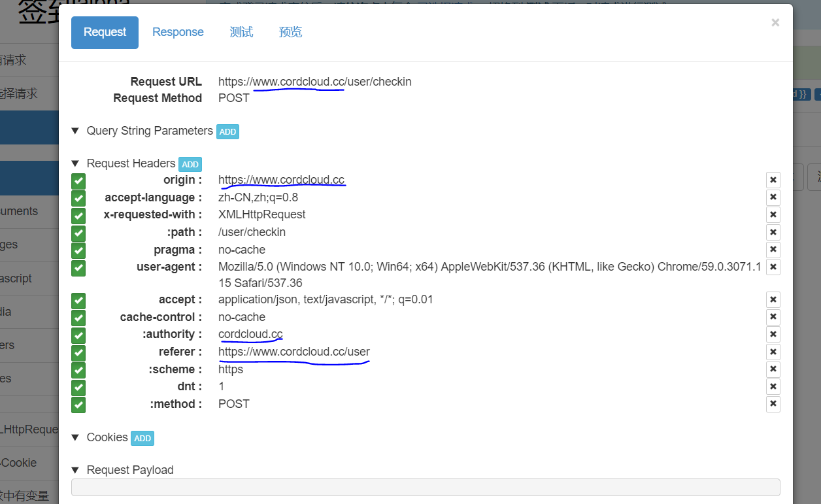Open the 测试 tab
The width and height of the screenshot is (821, 504).
[x=241, y=31]
